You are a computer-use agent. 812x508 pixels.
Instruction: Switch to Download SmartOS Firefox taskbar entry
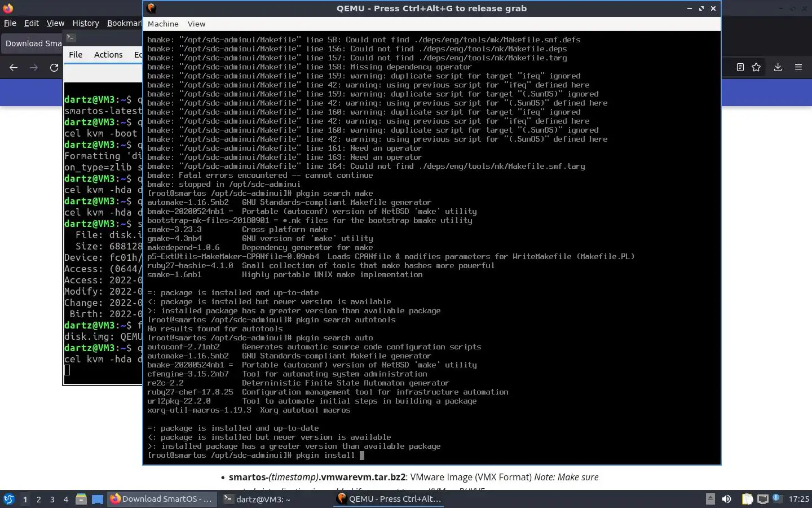(x=161, y=499)
